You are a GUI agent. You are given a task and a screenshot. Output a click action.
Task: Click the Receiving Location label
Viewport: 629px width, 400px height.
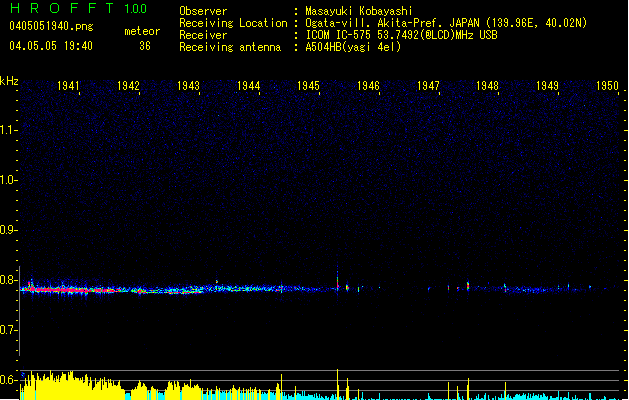[x=233, y=23]
